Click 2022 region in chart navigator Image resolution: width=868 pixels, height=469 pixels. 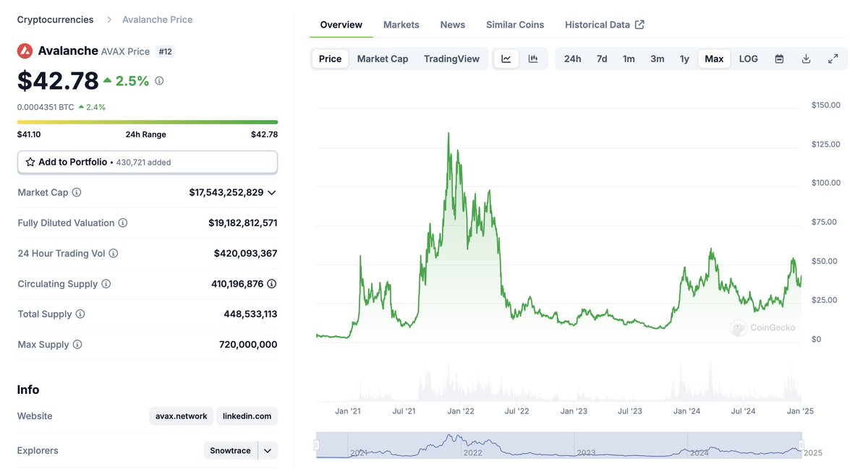tap(472, 453)
